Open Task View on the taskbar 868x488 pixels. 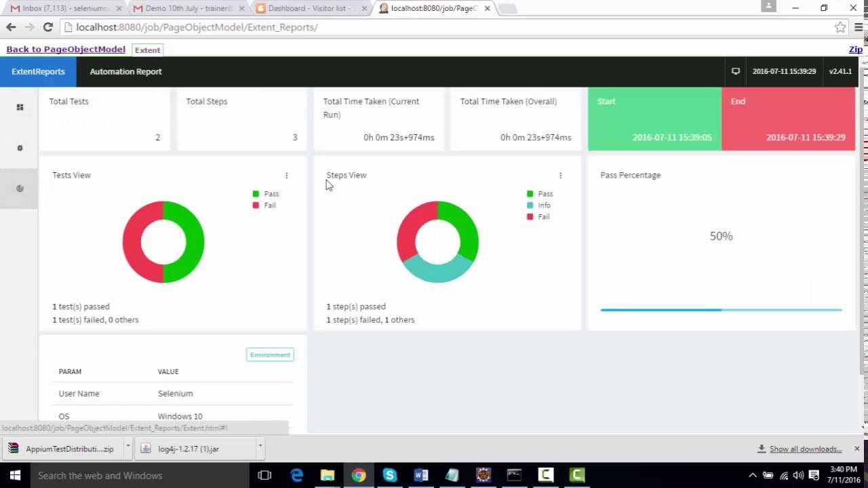coord(264,475)
